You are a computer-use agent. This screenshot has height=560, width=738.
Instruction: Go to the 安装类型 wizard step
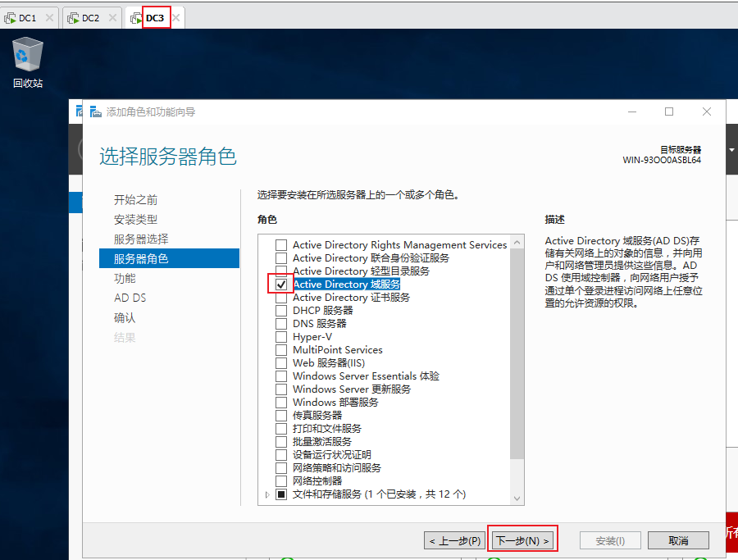135,220
